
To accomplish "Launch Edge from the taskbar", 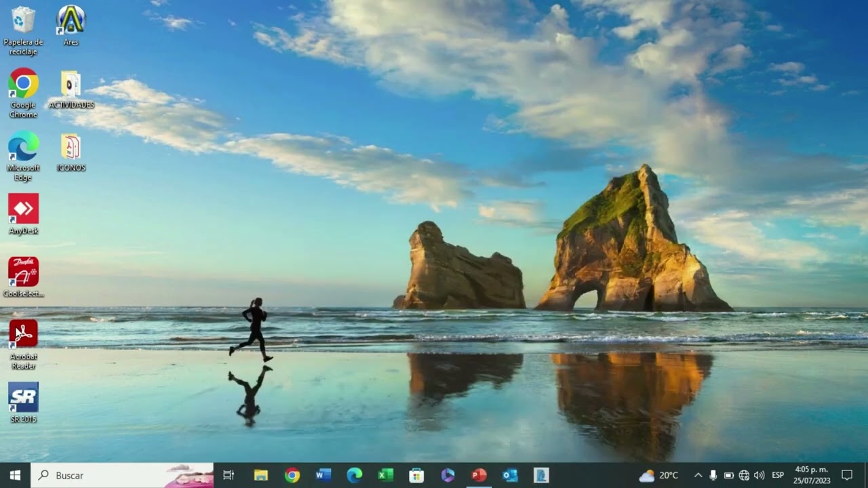I will coord(355,475).
